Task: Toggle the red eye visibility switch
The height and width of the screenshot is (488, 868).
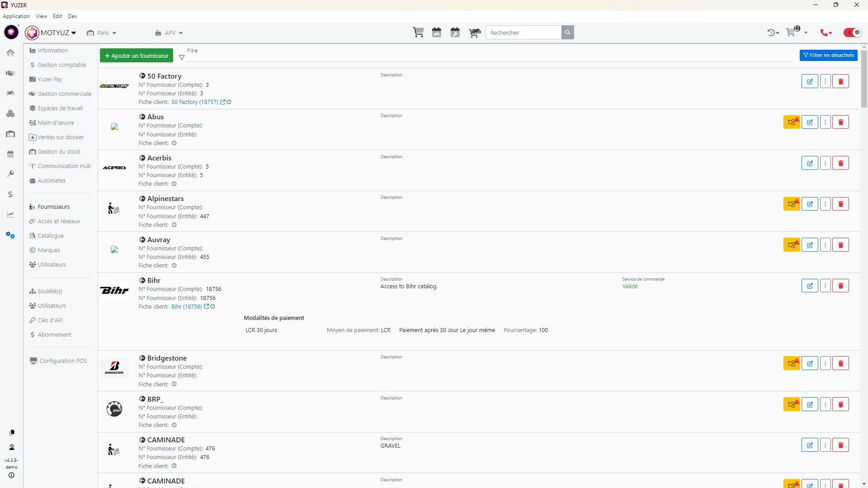Action: (x=853, y=33)
